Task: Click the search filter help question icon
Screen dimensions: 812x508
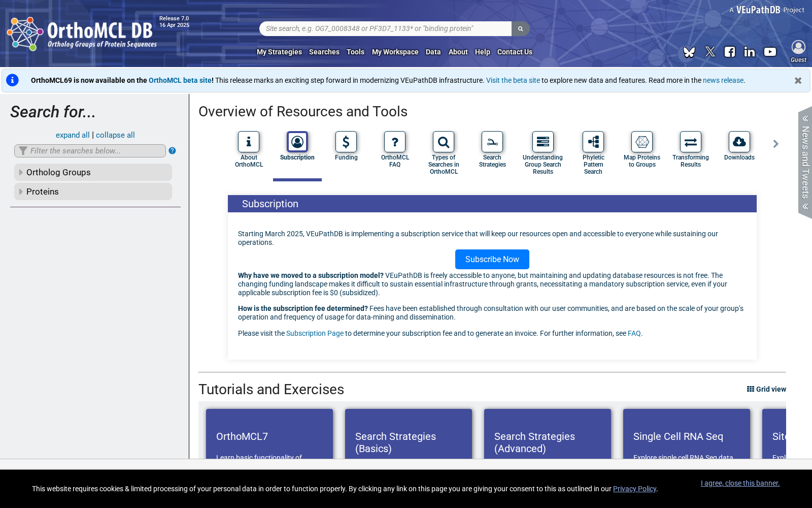Action: 172,151
